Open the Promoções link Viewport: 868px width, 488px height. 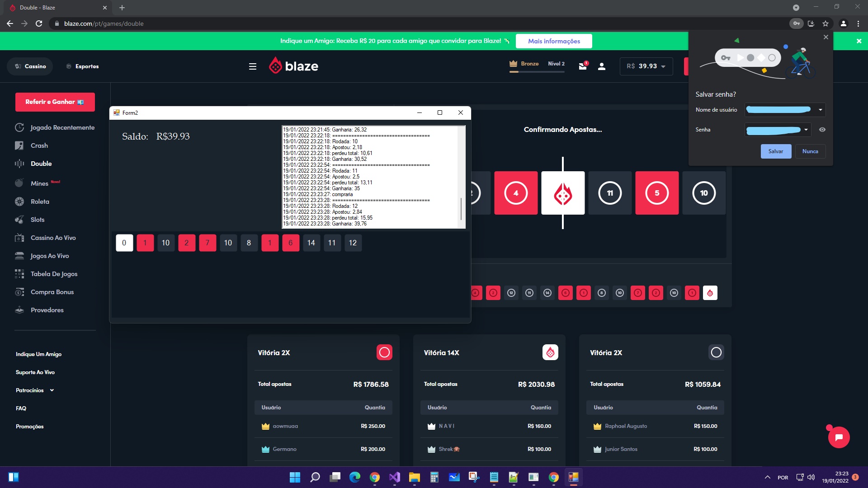(x=30, y=427)
